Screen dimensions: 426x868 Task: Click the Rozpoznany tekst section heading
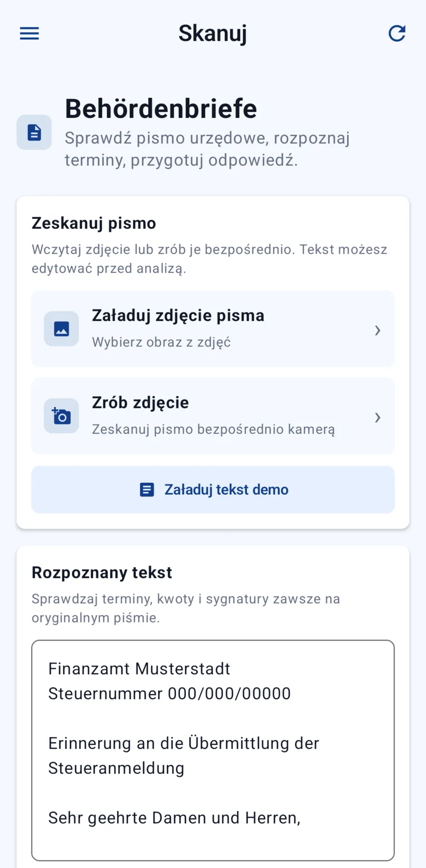[x=102, y=572]
